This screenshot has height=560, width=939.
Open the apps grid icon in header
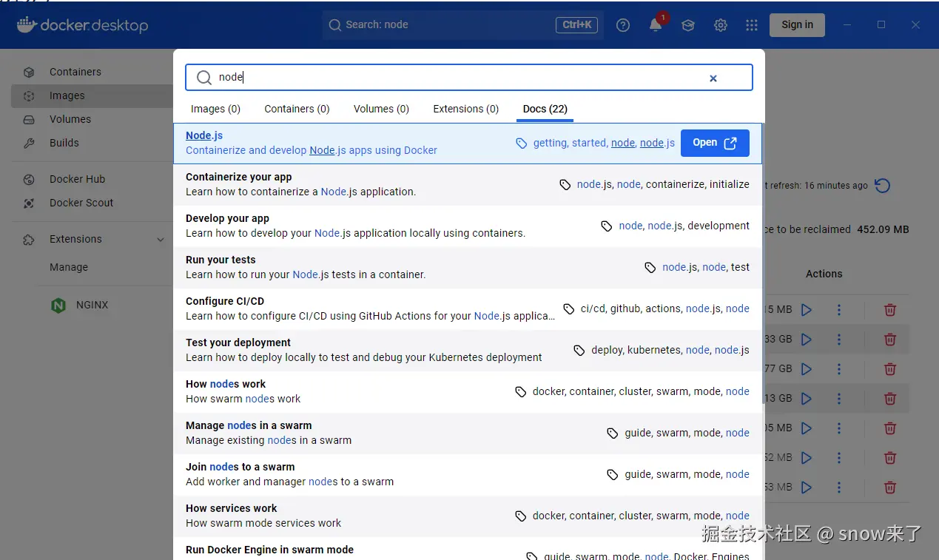pyautogui.click(x=752, y=25)
